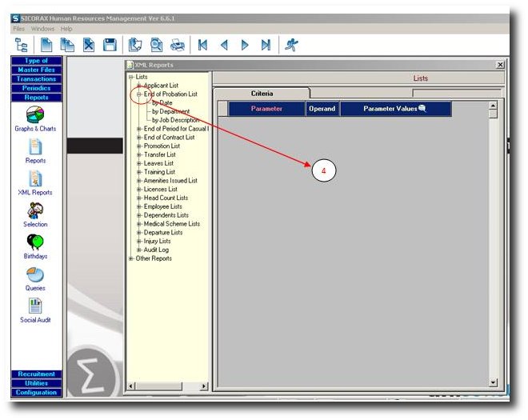Image resolution: width=528 pixels, height=420 pixels.
Task: Go to first record toolbar arrow
Action: point(203,46)
